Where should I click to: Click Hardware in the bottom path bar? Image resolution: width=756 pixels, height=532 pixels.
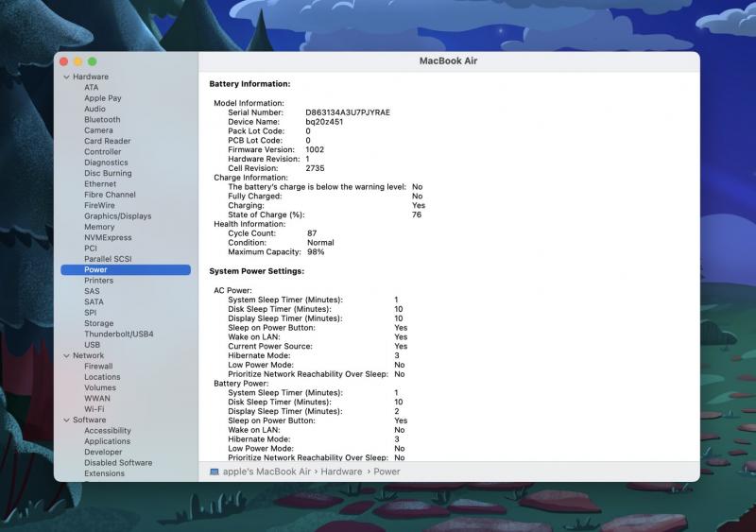341,472
